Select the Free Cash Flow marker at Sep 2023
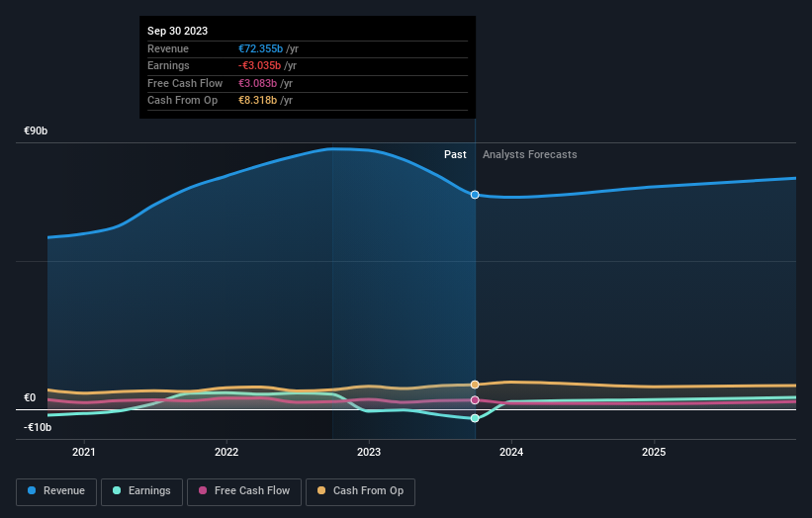Viewport: 812px width, 518px height. (475, 400)
